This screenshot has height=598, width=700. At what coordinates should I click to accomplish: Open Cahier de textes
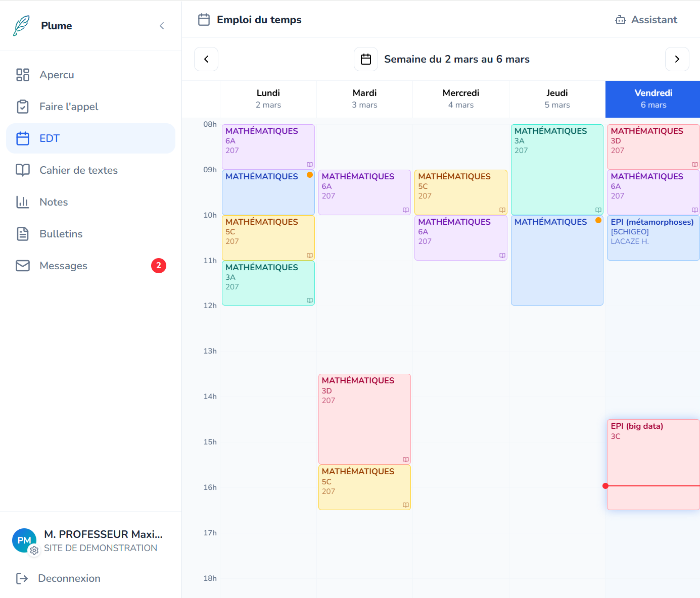[78, 170]
